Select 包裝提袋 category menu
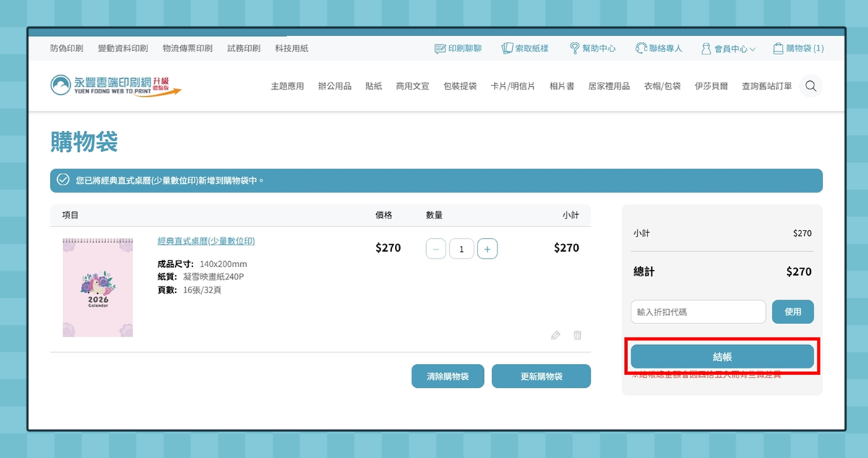 460,86
